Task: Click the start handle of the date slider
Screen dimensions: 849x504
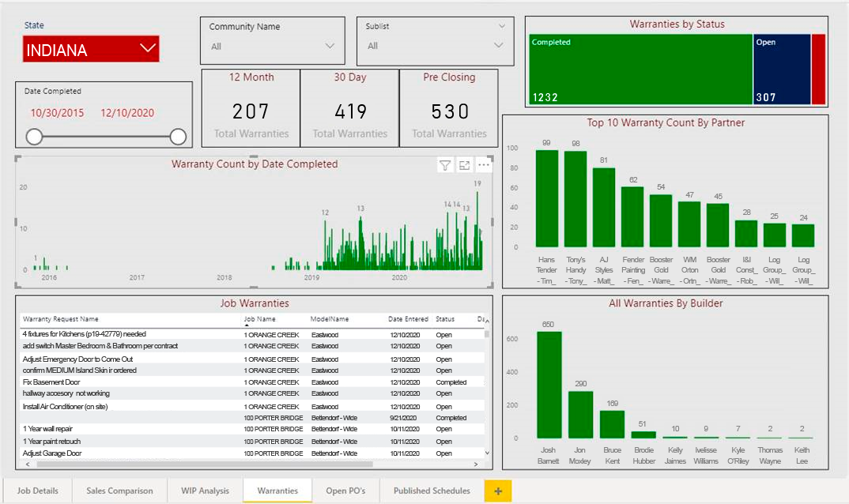Action: 34,137
